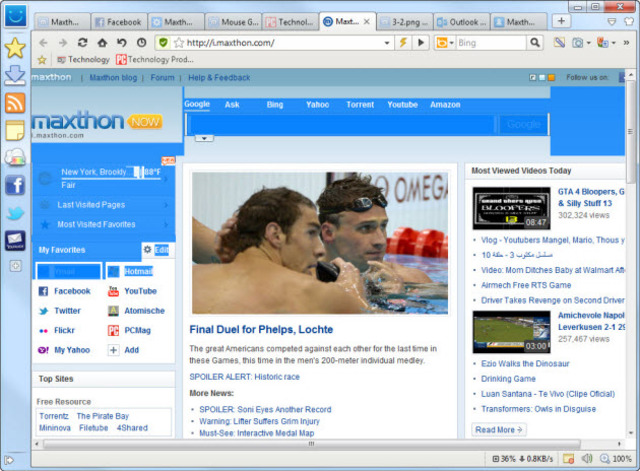Click the Maxthon smiley account icon
640x471 pixels.
16,16
